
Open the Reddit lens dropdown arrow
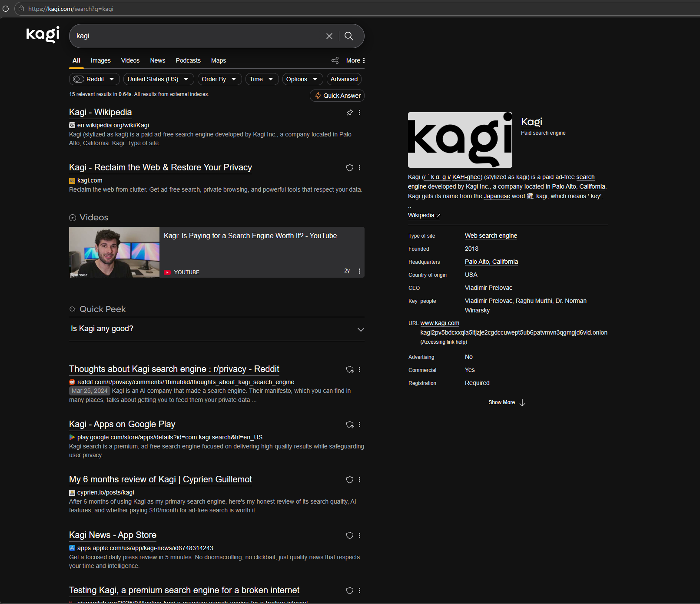click(x=112, y=79)
